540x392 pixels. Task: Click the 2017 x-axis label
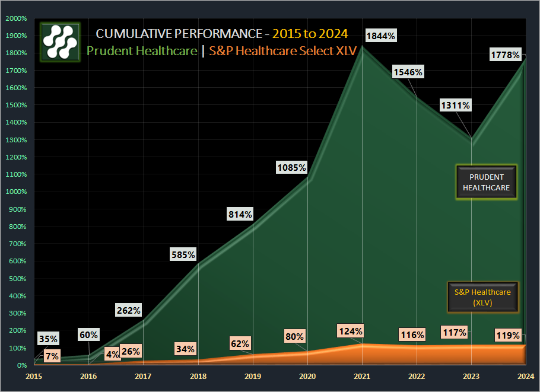(143, 376)
